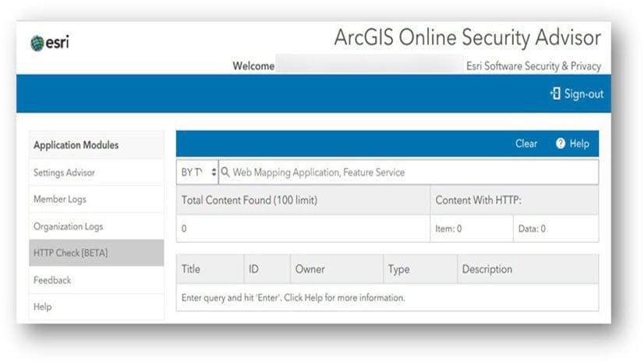644x363 pixels.
Task: Click the Help text in search bar header
Action: click(579, 144)
